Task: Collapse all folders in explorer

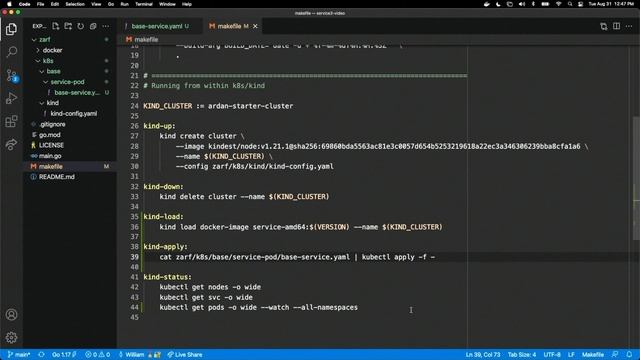Action: pyautogui.click(x=93, y=26)
